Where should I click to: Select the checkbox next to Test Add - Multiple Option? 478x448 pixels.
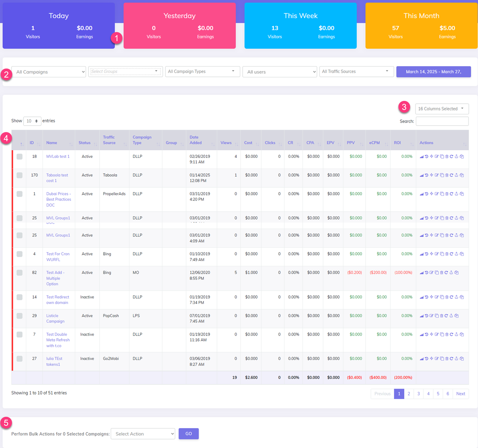[19, 272]
